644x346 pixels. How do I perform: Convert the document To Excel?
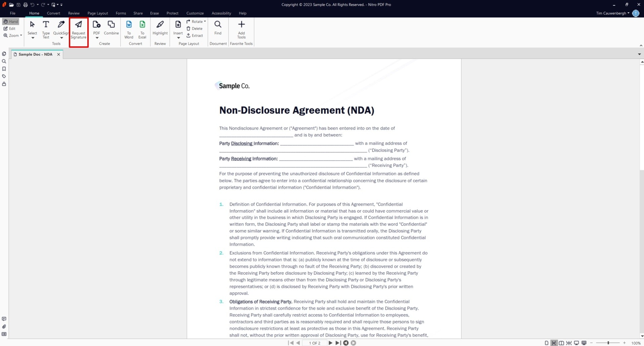[x=142, y=30]
